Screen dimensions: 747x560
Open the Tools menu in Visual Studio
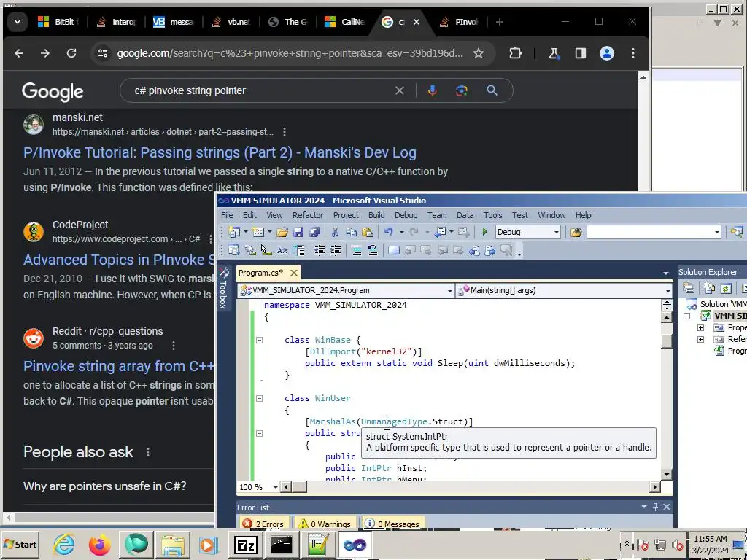(492, 215)
